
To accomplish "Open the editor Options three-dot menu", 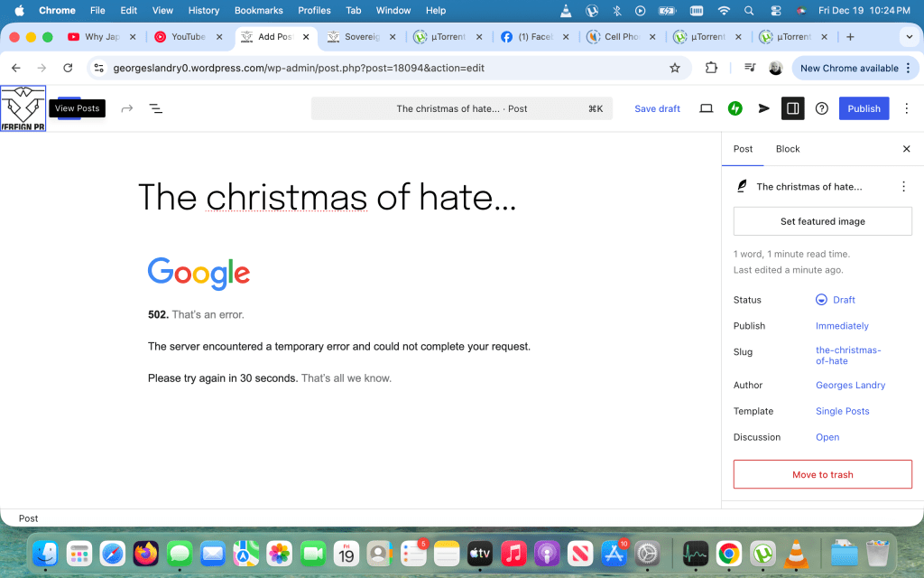I will pos(909,108).
